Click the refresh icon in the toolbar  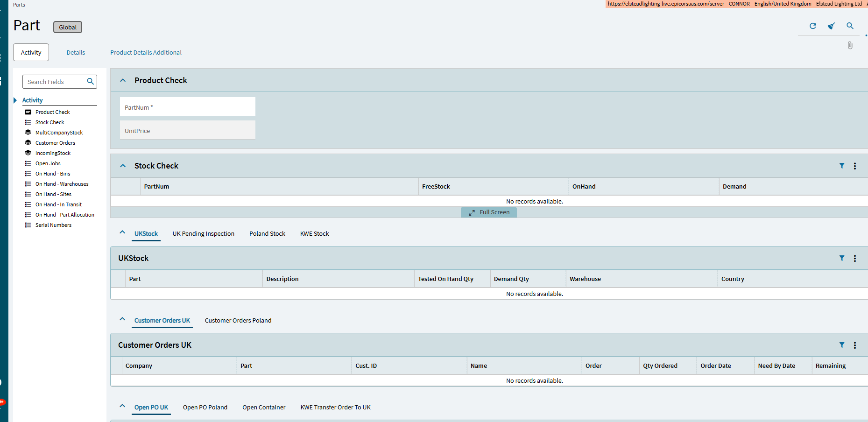pyautogui.click(x=812, y=26)
